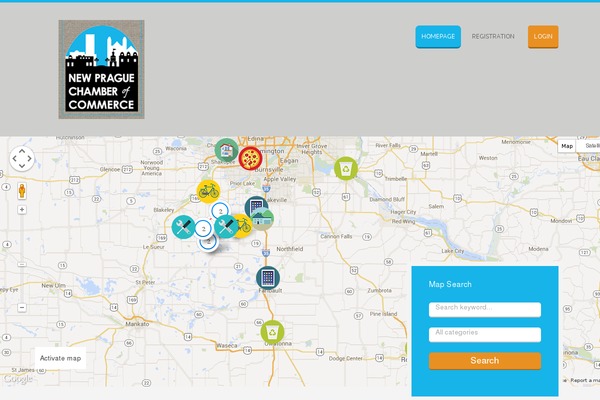This screenshot has width=600, height=400.
Task: Click the map zoom slider track
Action: click(22, 259)
